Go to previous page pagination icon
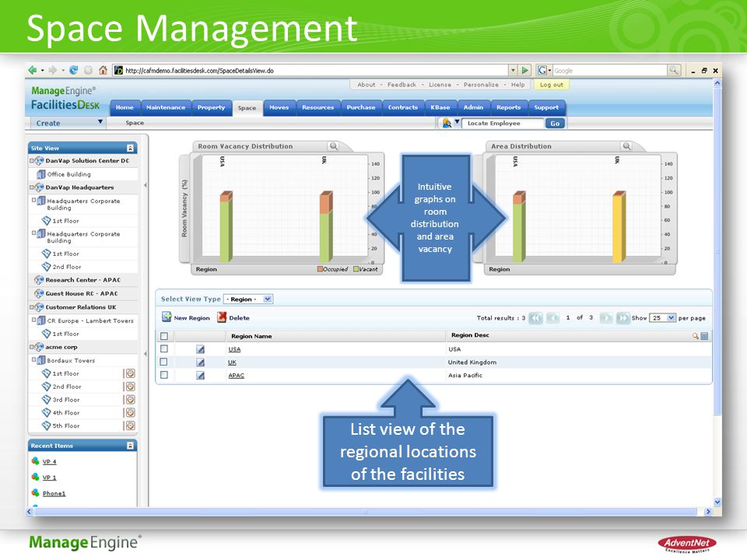747x560 pixels. (x=552, y=318)
